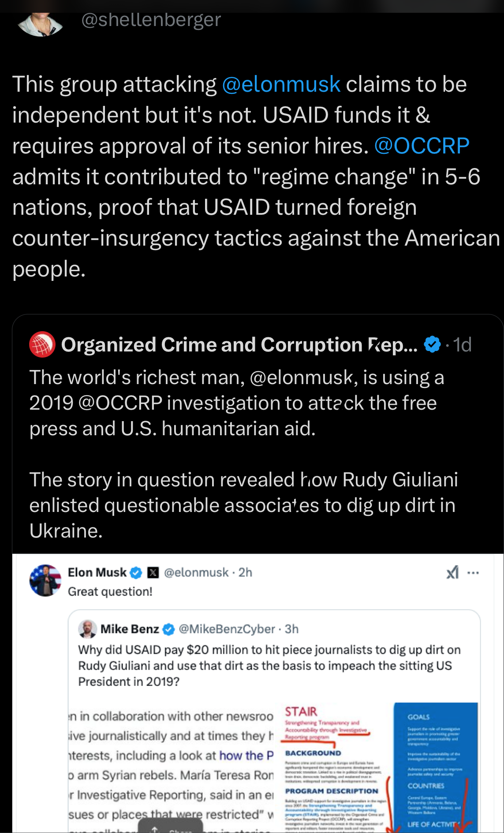This screenshot has height=833, width=504.
Task: Open the Grok icon on Elon Musk's post
Action: coord(452,572)
